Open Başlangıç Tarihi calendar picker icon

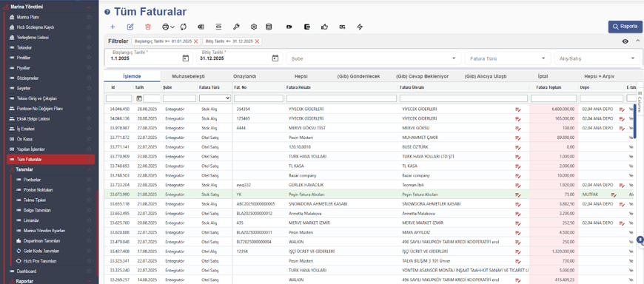coord(186,58)
